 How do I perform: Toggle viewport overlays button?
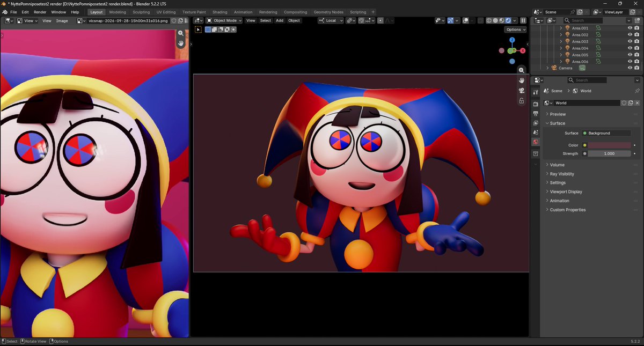pos(466,20)
